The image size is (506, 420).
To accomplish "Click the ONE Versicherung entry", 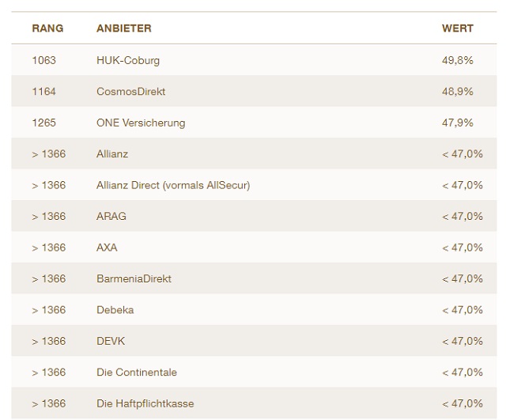I will [140, 123].
